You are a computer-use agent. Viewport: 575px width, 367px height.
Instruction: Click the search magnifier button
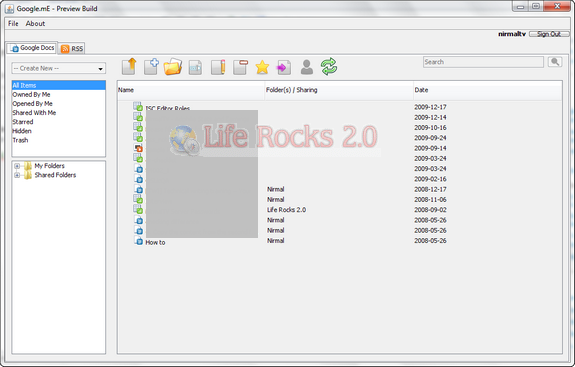(x=555, y=62)
